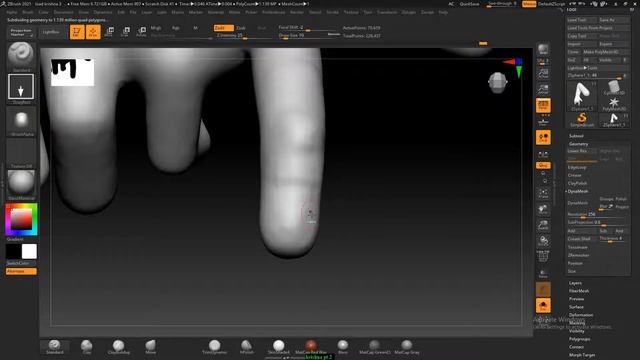Select the TrimDynamic brush at the bottom shelf
640x360 pixels.
(214, 347)
